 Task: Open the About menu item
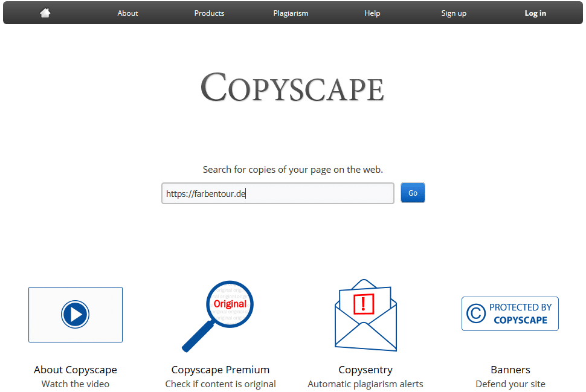(x=128, y=13)
